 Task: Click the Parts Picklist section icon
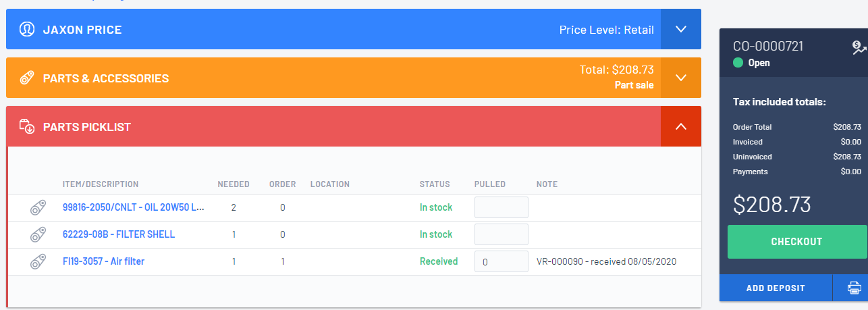click(x=26, y=126)
